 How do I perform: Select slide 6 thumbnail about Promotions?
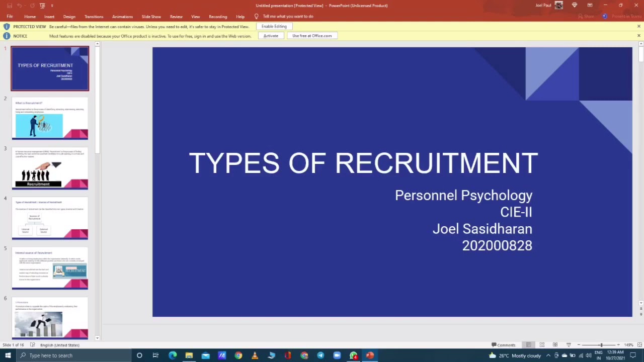pos(50,318)
